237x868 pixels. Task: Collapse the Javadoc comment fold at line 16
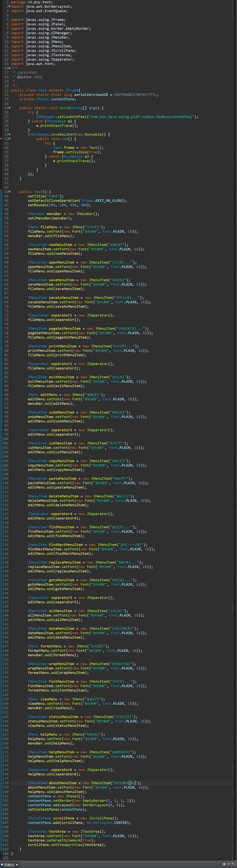[9, 68]
